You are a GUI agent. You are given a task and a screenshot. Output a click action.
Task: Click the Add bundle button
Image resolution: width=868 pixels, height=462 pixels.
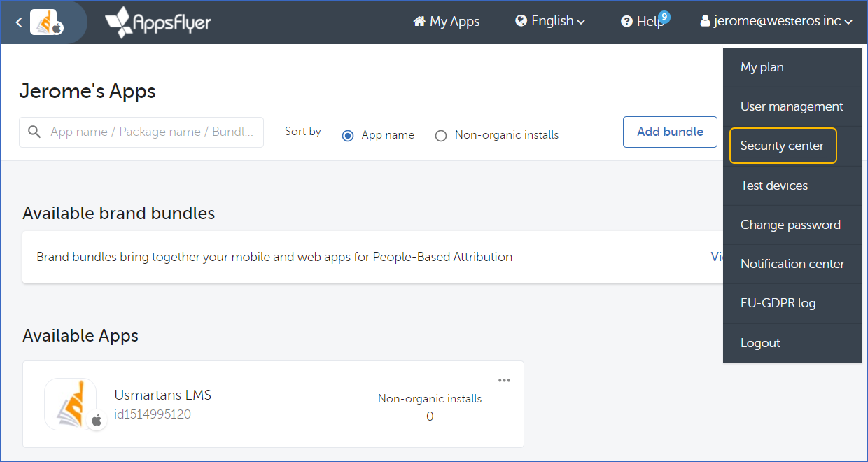click(670, 132)
